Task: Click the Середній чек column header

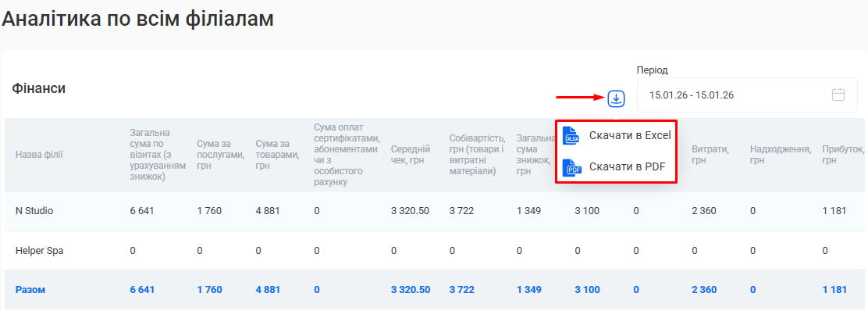Action: click(411, 155)
